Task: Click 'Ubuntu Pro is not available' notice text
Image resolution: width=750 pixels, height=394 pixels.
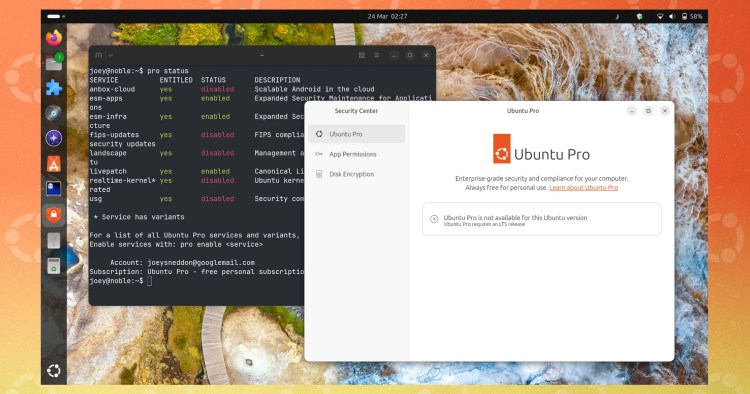Action: 515,218
